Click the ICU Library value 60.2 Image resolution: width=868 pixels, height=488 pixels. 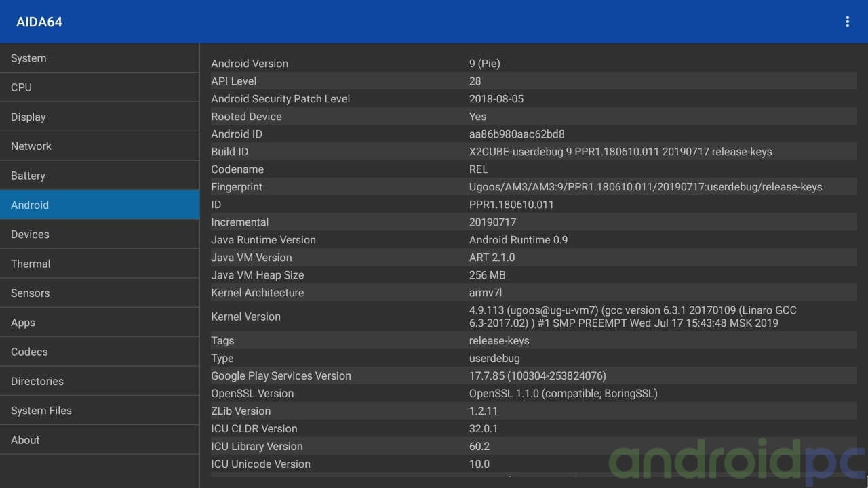tap(479, 447)
